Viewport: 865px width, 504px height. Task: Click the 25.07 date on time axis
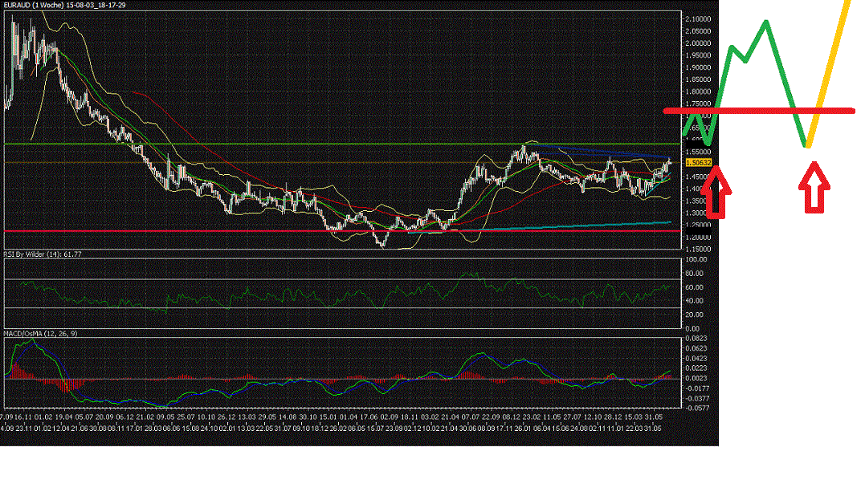click(x=186, y=418)
